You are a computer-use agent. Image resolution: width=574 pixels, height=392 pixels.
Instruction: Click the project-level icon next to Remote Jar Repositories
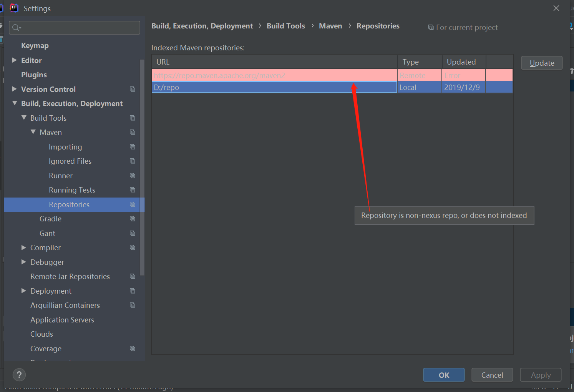pos(133,276)
